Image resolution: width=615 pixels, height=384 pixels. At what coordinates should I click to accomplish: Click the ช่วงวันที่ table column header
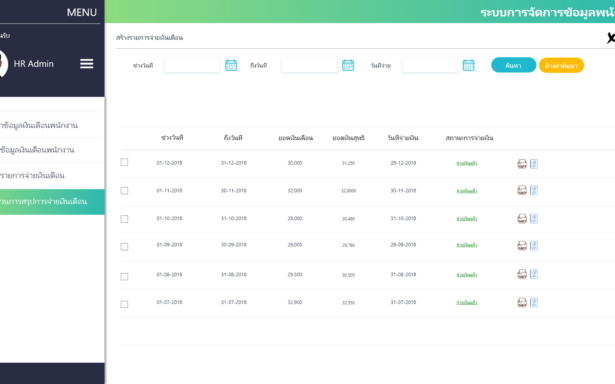[x=172, y=138]
